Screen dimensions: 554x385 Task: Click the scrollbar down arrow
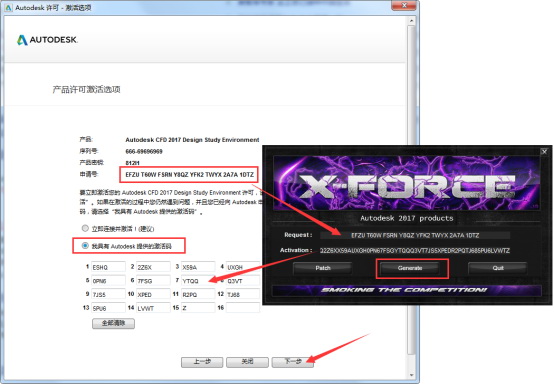click(x=411, y=375)
